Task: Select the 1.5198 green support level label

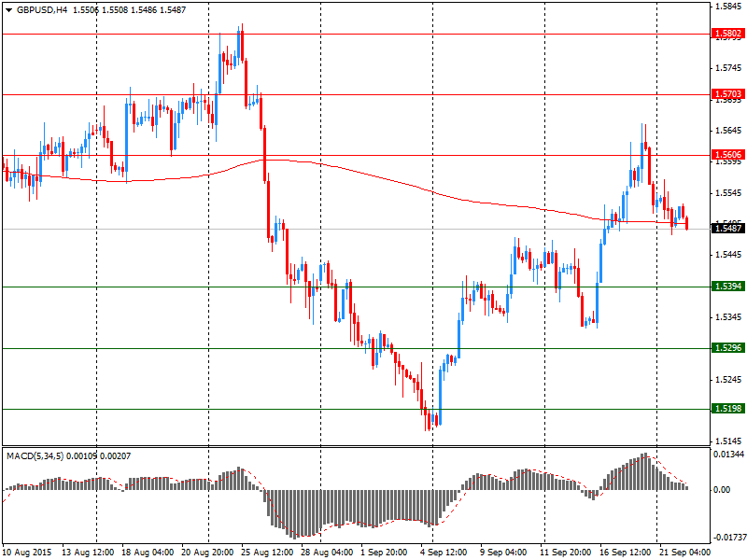Action: pyautogui.click(x=727, y=409)
